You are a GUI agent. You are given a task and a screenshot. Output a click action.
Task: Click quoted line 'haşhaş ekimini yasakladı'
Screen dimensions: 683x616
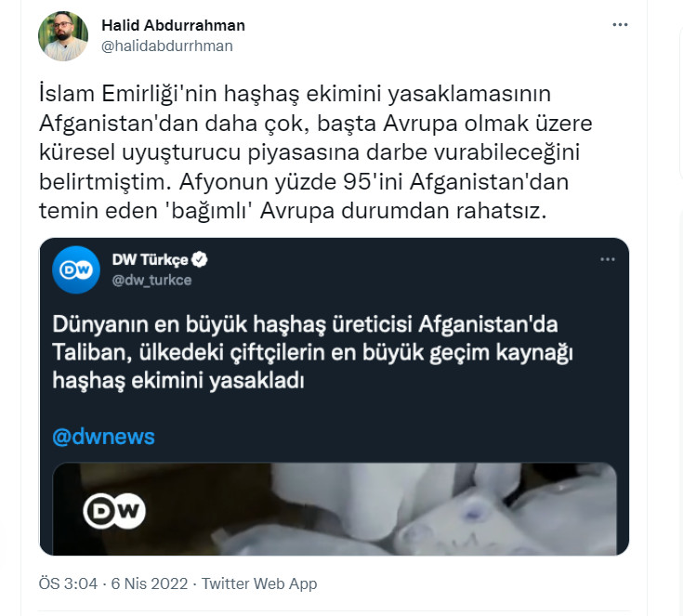coord(178,380)
